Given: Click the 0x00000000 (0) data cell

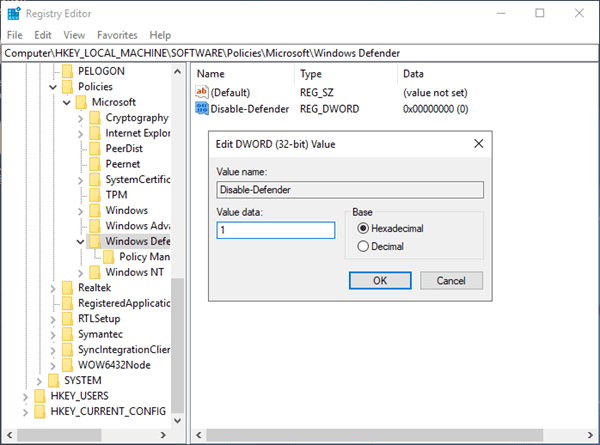Looking at the screenshot, I should tap(435, 109).
